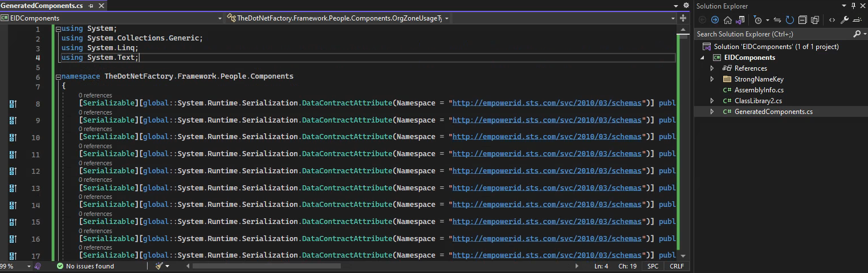Click the View Code angle-bracket icon
The height and width of the screenshot is (273, 868).
pyautogui.click(x=832, y=19)
